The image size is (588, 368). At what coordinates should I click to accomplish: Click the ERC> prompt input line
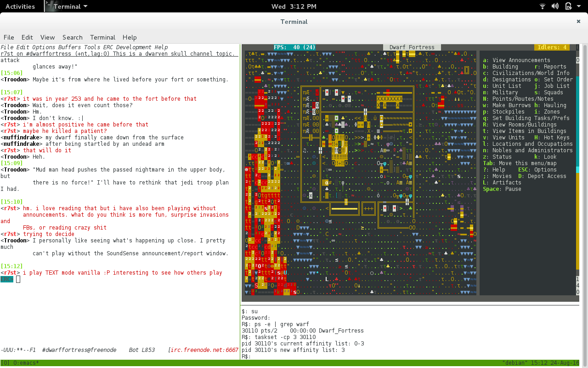(x=119, y=279)
